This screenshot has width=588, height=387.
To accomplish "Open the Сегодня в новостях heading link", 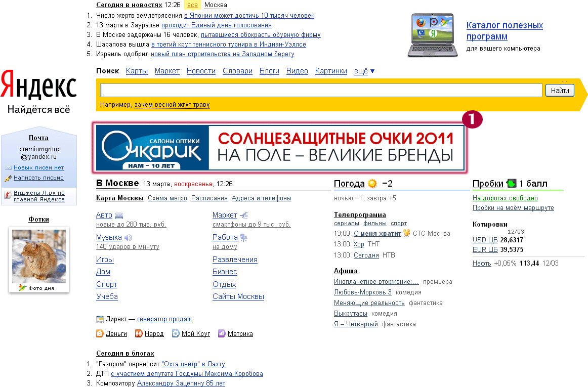I will tap(129, 5).
